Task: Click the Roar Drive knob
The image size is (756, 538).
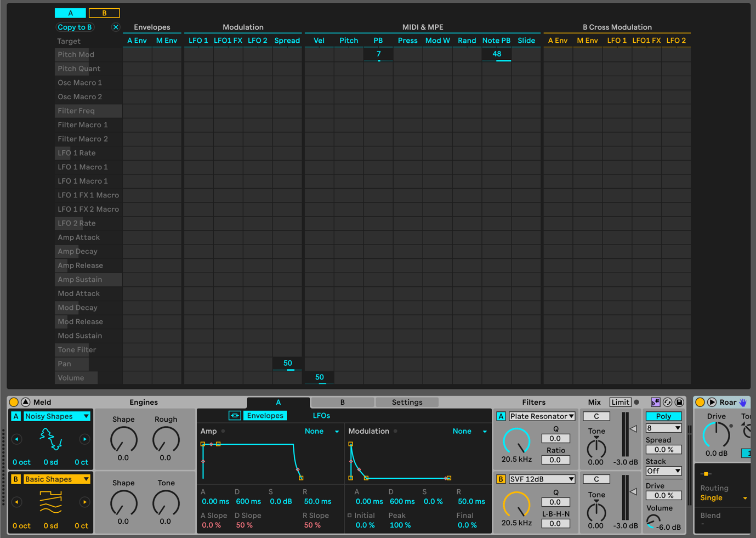Action: 716,435
